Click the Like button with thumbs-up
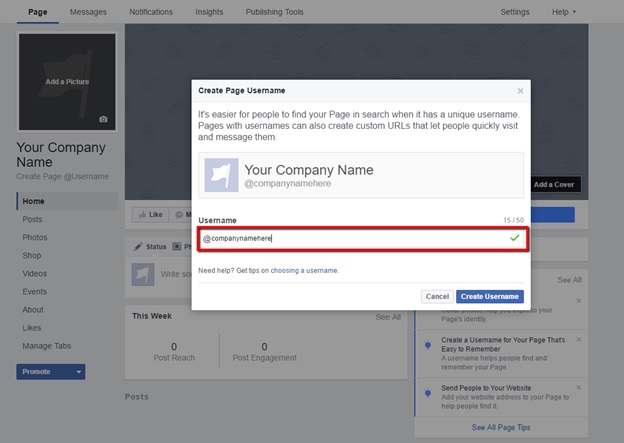Screen dimensions: 624x443 click(150, 215)
